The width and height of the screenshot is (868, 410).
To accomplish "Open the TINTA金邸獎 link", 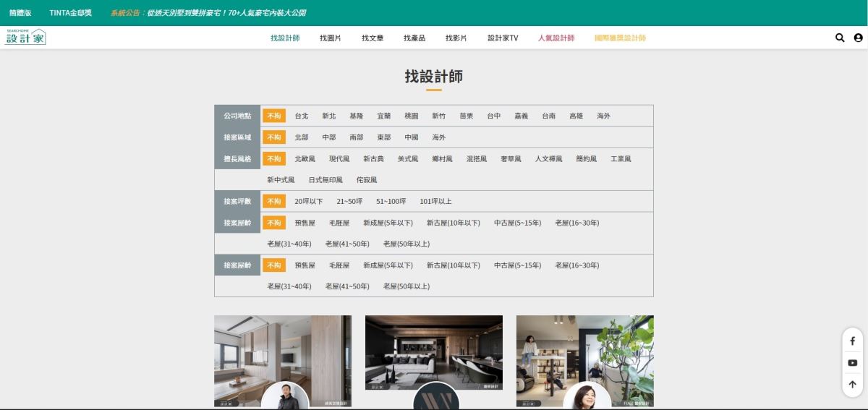I will (x=72, y=13).
